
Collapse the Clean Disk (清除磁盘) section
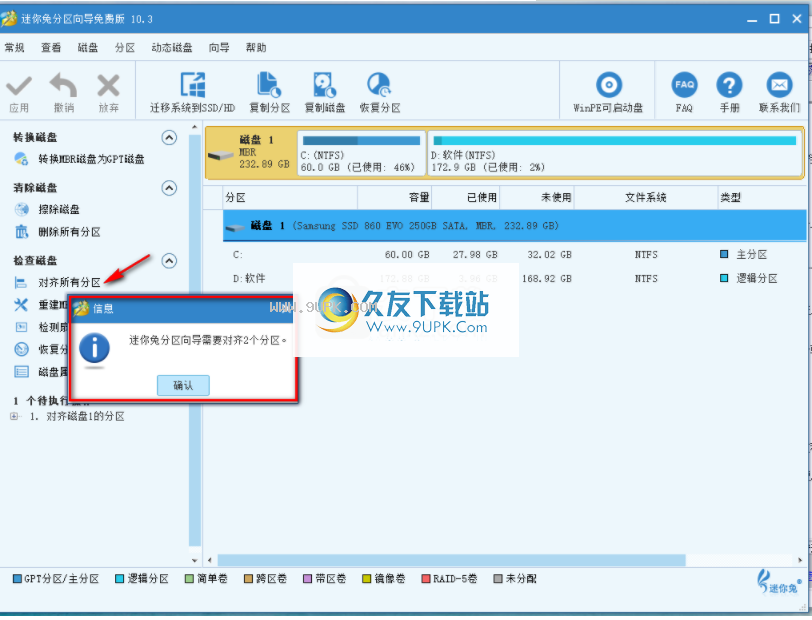pos(169,188)
